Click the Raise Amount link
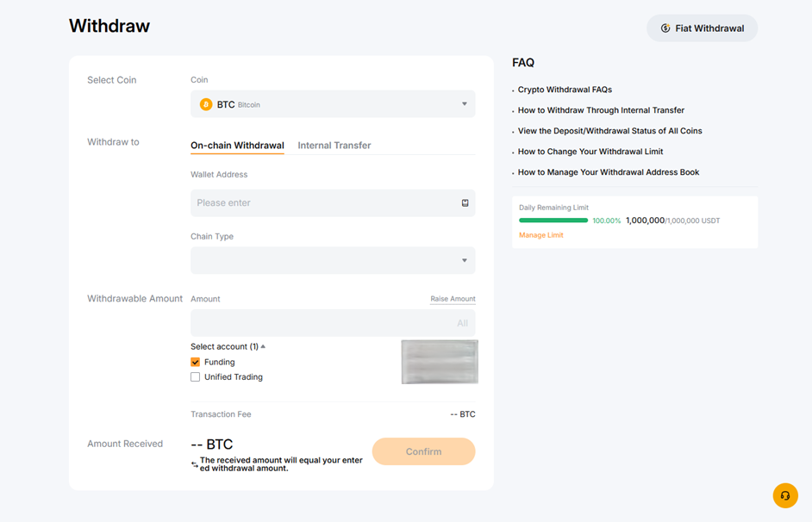The height and width of the screenshot is (522, 812). pos(453,299)
